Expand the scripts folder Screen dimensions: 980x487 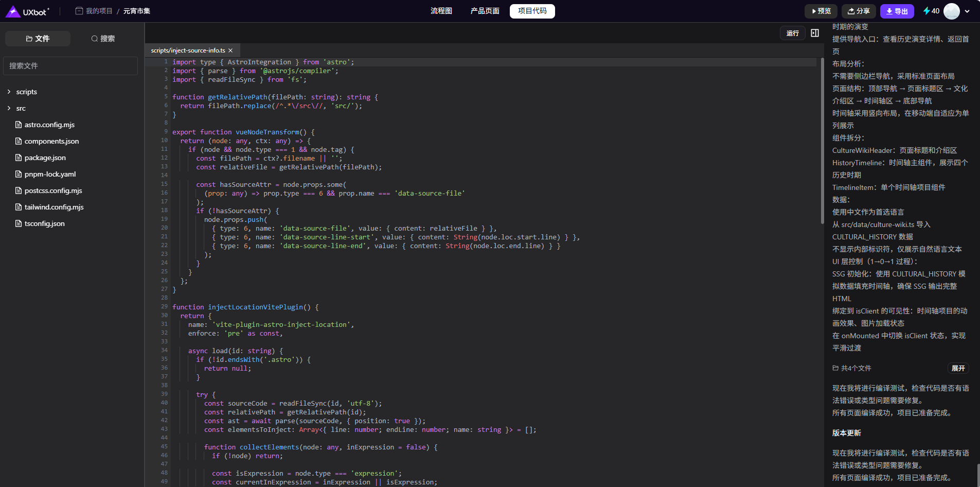point(26,92)
